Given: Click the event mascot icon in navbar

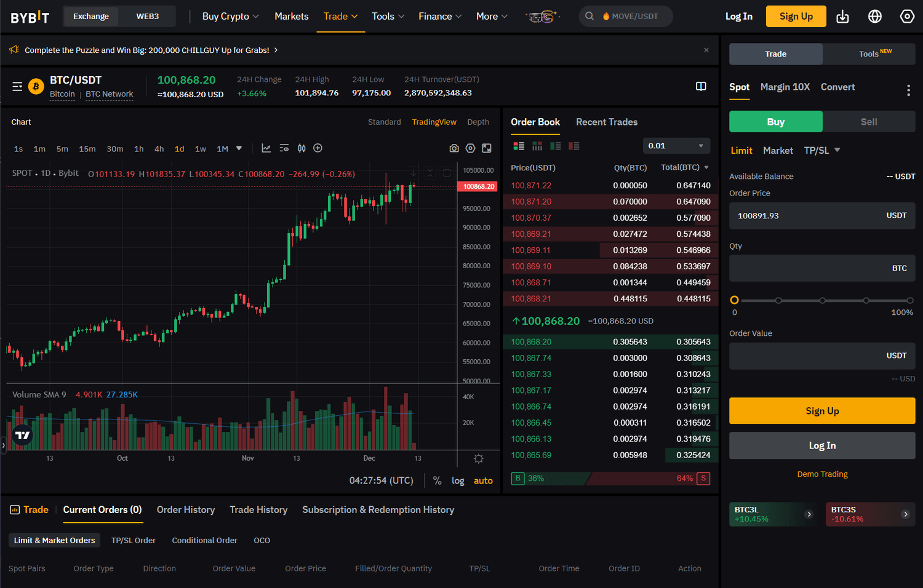Looking at the screenshot, I should [543, 17].
